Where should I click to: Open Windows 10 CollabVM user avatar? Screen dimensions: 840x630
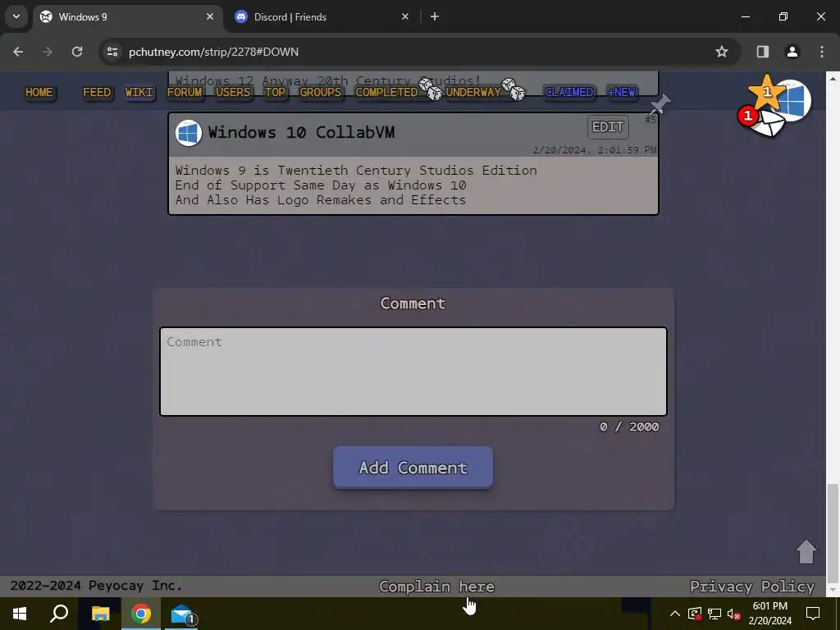point(189,133)
